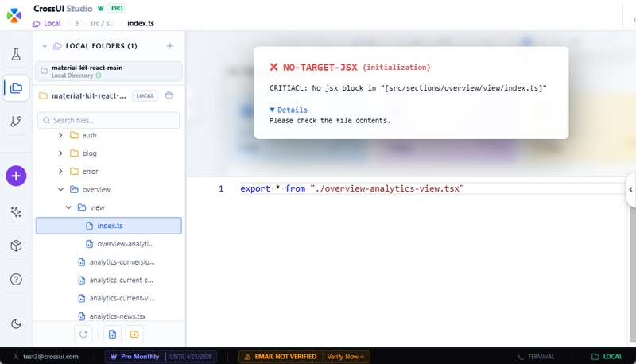
Task: Click the refresh file tree icon
Action: pyautogui.click(x=83, y=335)
